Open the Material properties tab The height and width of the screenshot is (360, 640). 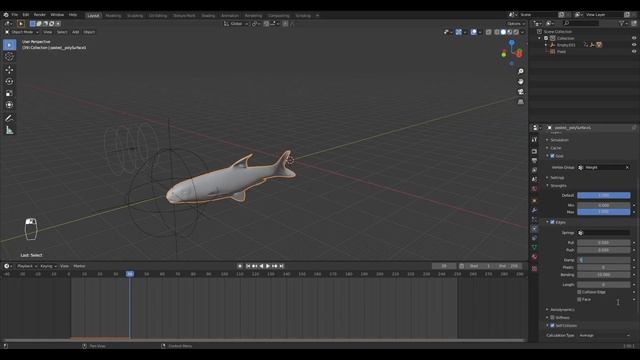click(x=534, y=257)
